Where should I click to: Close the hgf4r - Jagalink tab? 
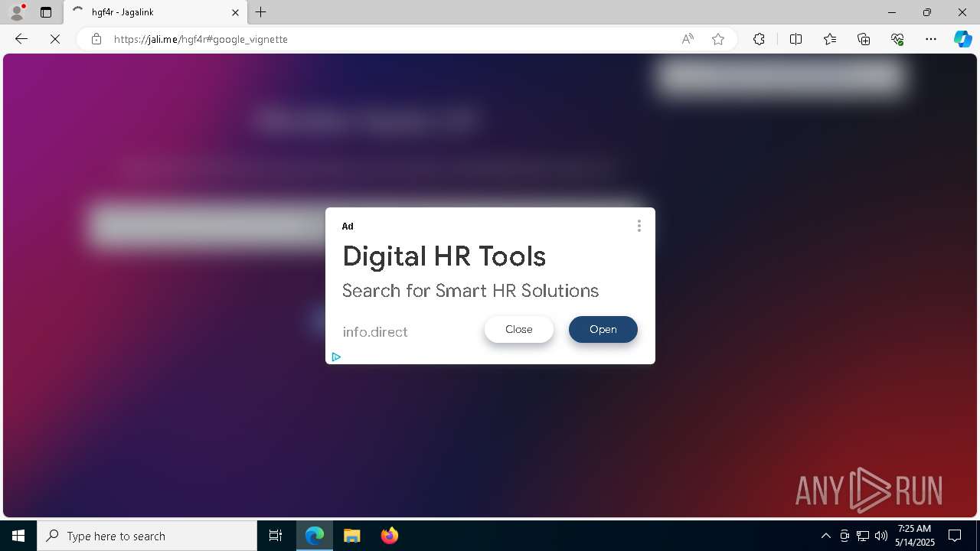tap(235, 12)
